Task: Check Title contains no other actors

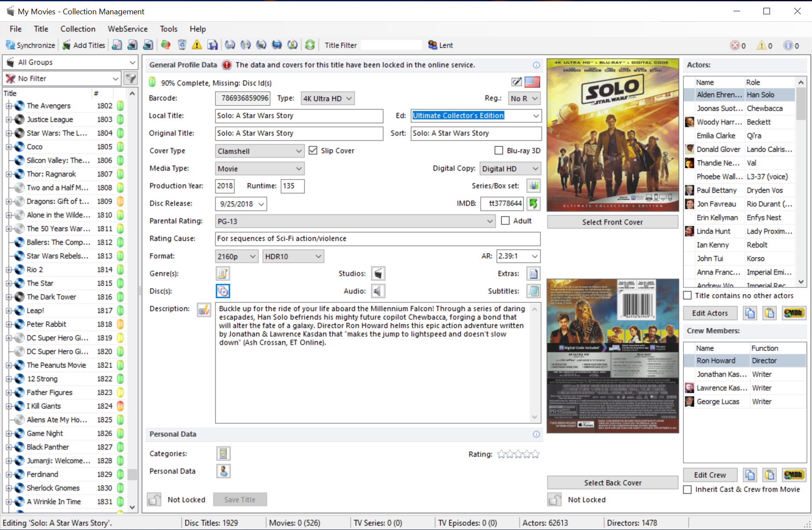Action: [688, 296]
